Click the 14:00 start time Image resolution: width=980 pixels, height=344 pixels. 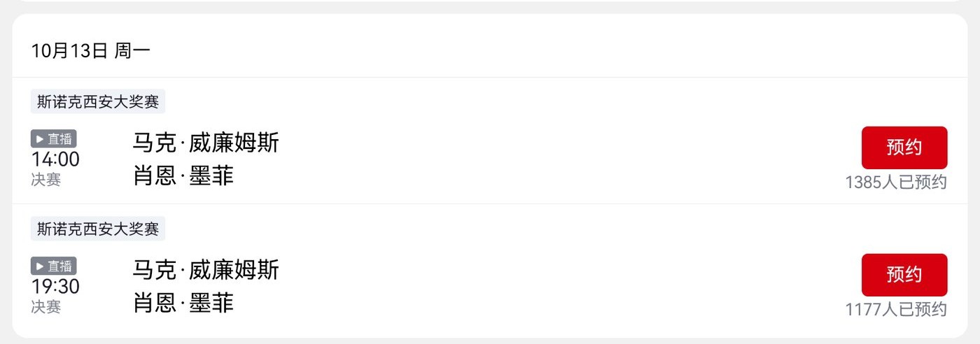(55, 159)
